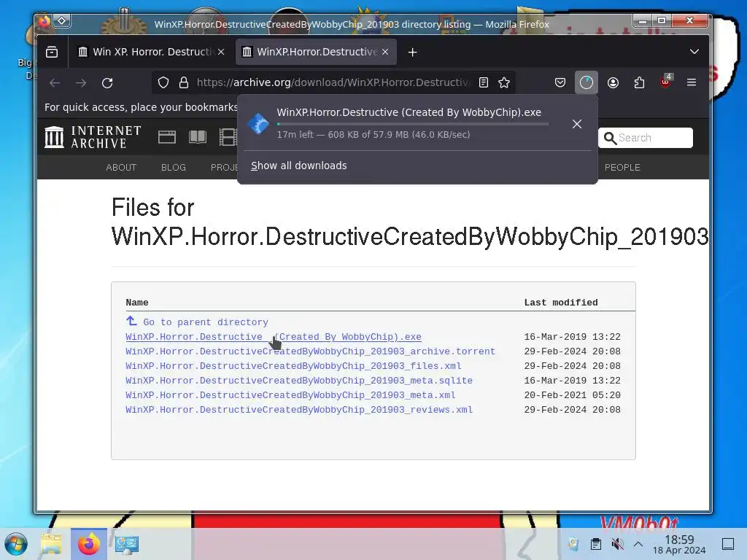Open the BLOG nav item
Viewport: 747px width, 560px height.
click(x=174, y=168)
